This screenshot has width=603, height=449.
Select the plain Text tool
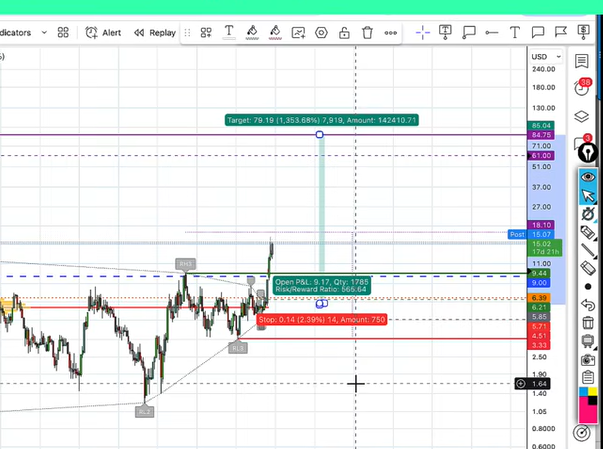[515, 33]
